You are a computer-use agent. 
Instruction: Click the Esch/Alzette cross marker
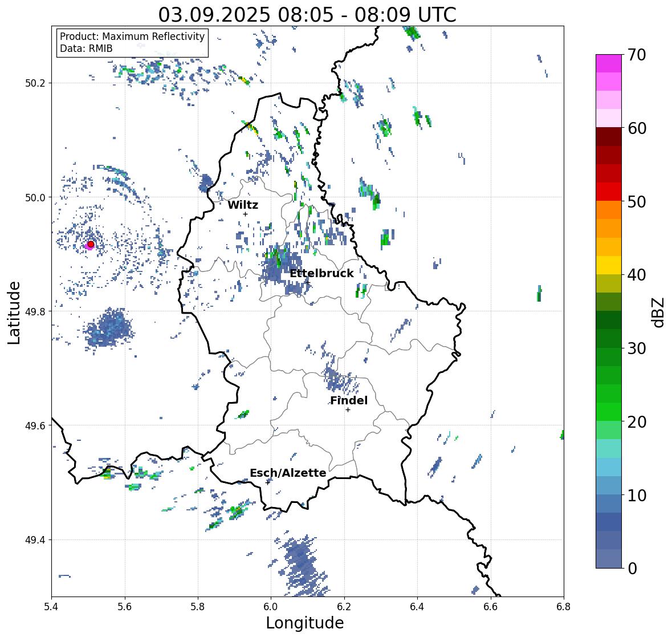tap(268, 482)
